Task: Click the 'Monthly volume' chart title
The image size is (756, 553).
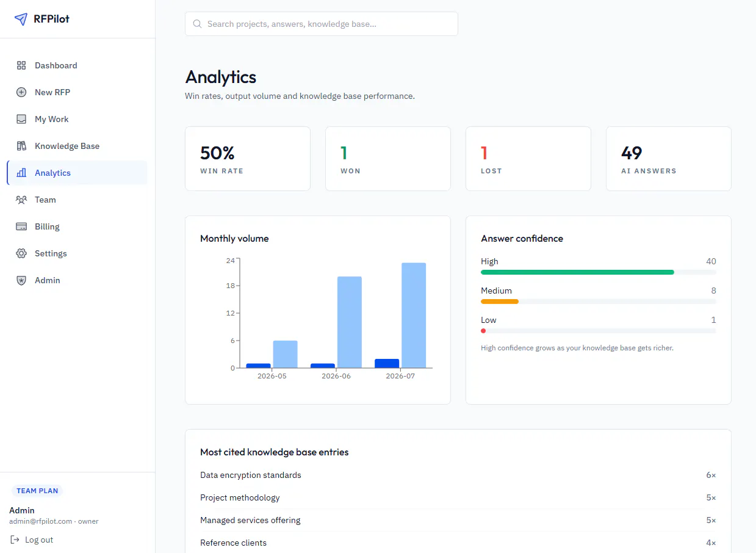Action: 234,239
